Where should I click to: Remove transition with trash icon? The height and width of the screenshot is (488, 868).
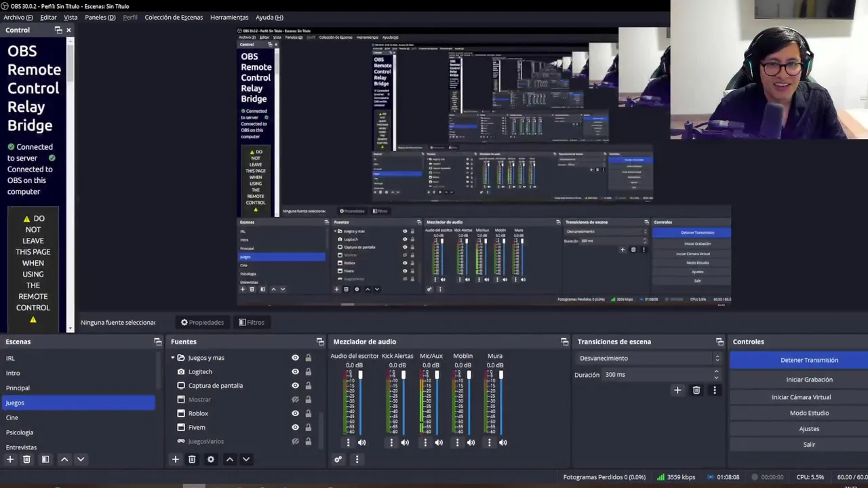[696, 390]
